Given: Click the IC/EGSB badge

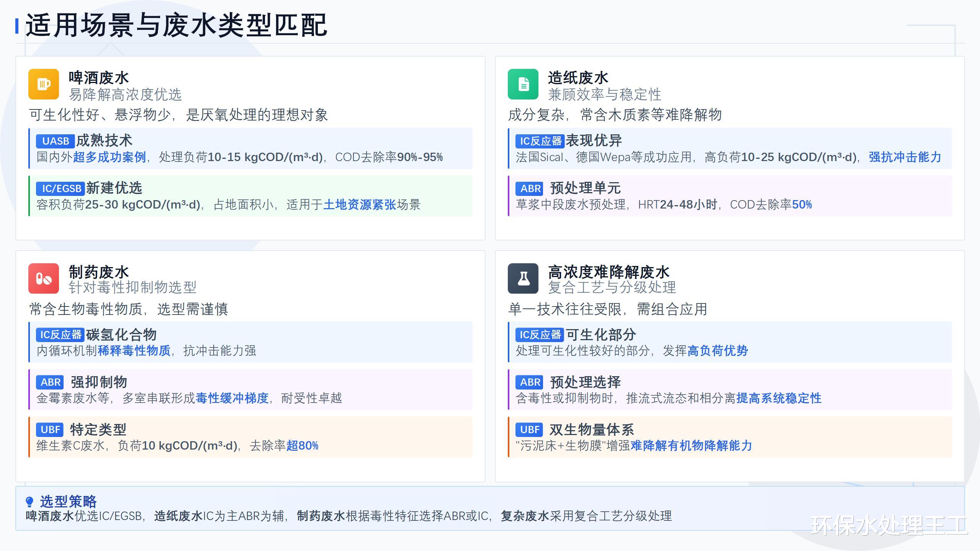Looking at the screenshot, I should click(61, 189).
